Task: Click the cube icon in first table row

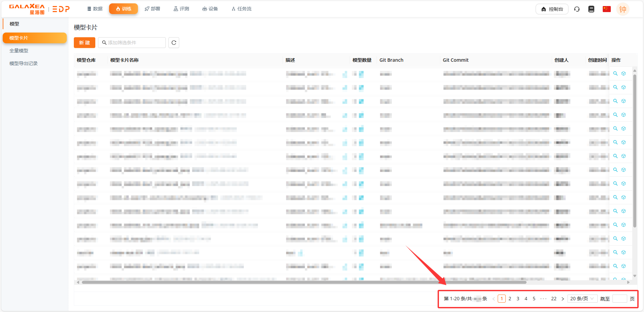Action: (624, 73)
